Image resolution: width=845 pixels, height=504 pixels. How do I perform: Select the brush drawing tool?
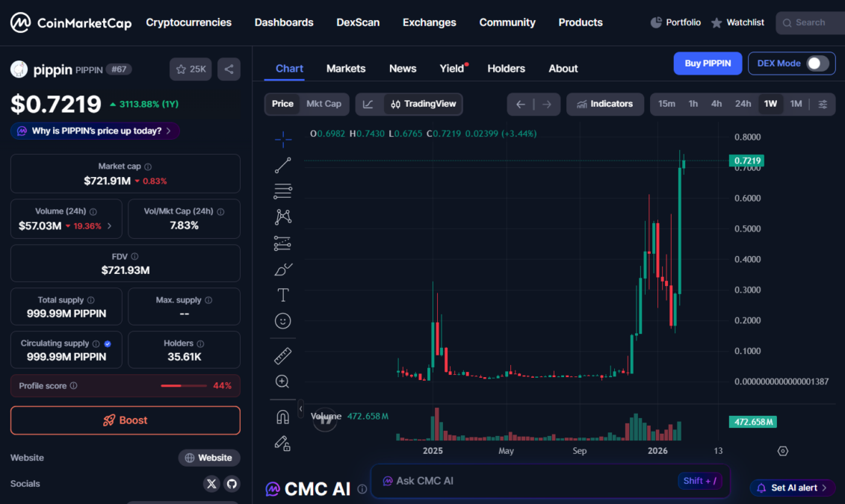click(x=283, y=270)
